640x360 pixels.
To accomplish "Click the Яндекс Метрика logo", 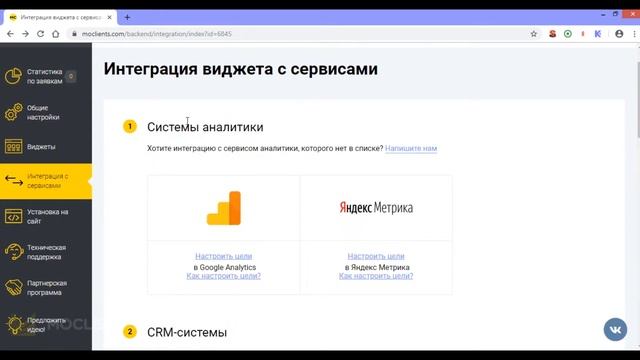I will 376,208.
